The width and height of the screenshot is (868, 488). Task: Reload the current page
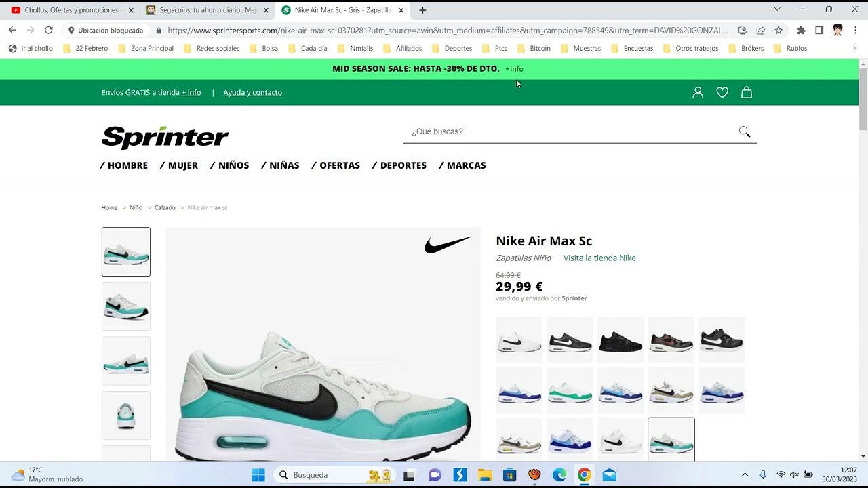pyautogui.click(x=48, y=30)
